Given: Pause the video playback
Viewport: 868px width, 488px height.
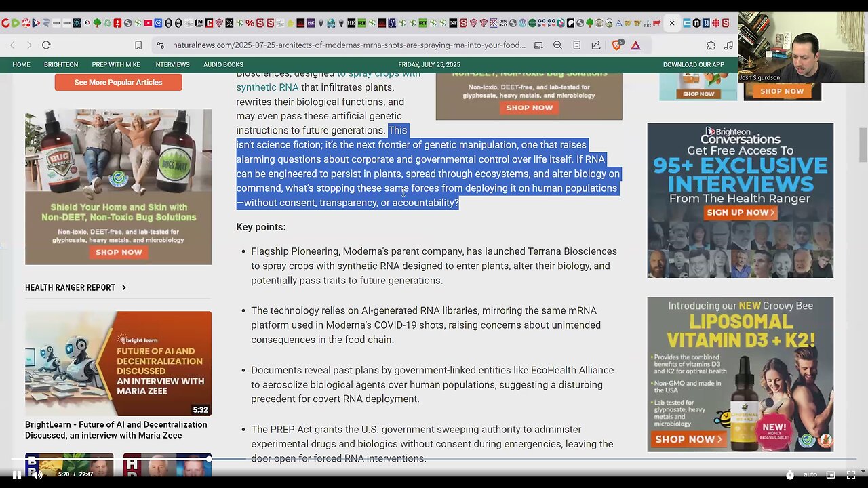Looking at the screenshot, I should click(x=17, y=474).
